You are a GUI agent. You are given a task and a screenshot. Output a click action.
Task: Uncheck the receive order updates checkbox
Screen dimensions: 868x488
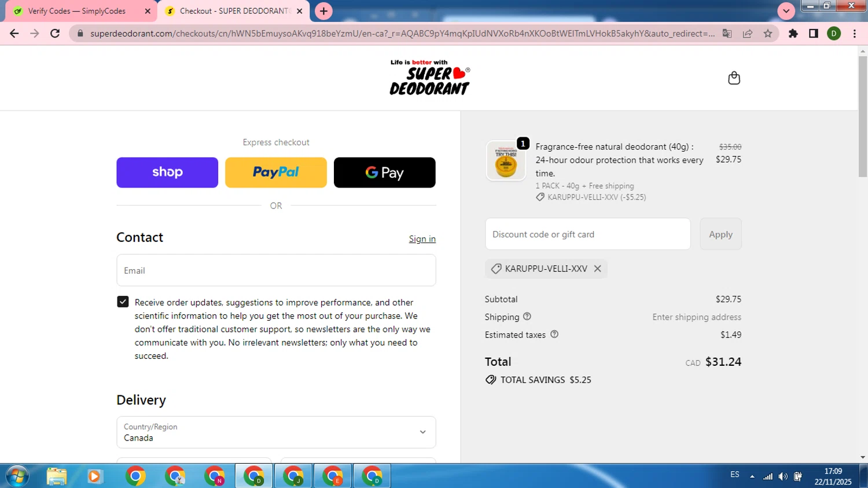(123, 302)
